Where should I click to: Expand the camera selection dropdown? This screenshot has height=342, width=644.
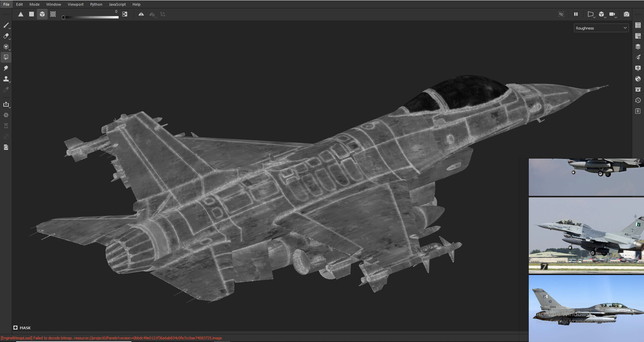coord(616,16)
